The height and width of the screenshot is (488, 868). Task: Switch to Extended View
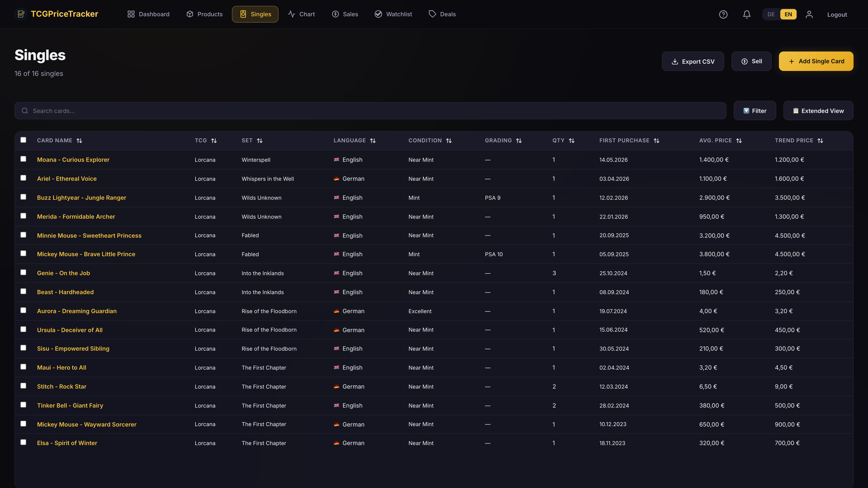point(818,111)
